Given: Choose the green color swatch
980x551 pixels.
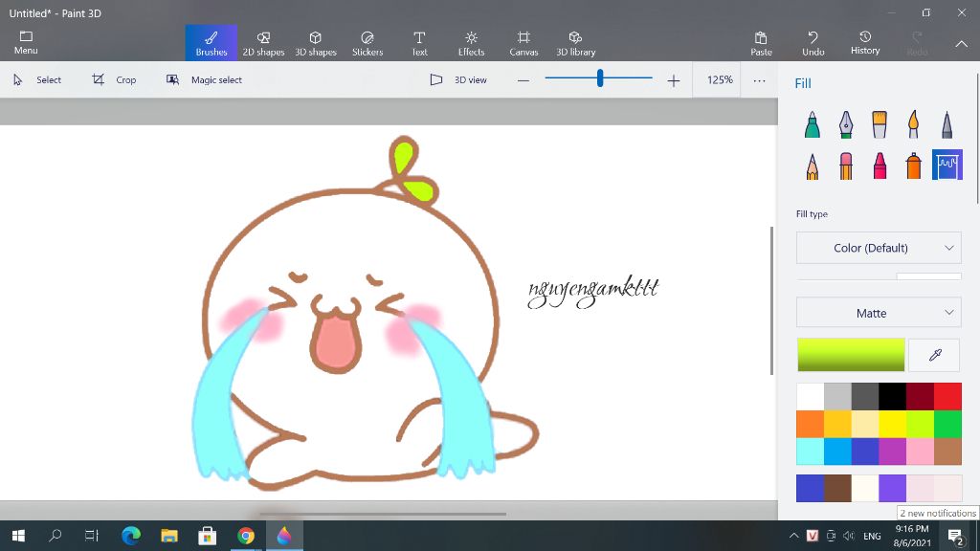Looking at the screenshot, I should click(947, 424).
